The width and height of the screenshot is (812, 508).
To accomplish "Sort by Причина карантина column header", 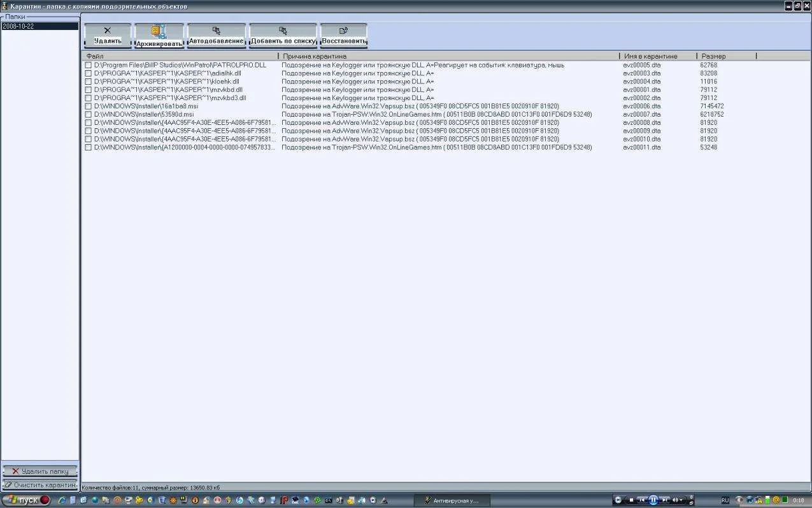I will coord(449,56).
